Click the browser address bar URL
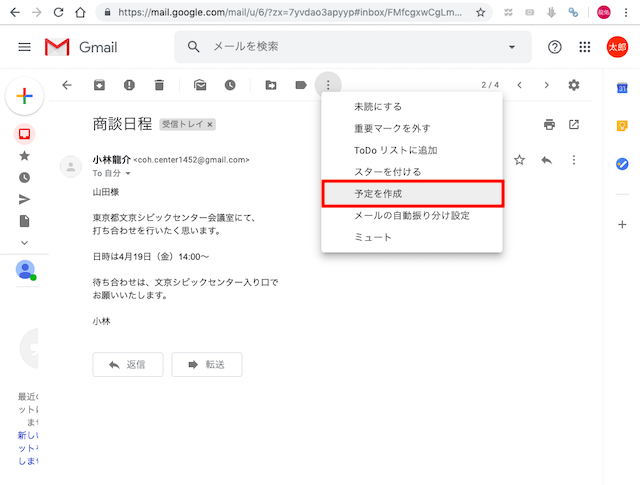This screenshot has width=640, height=485. (x=290, y=13)
